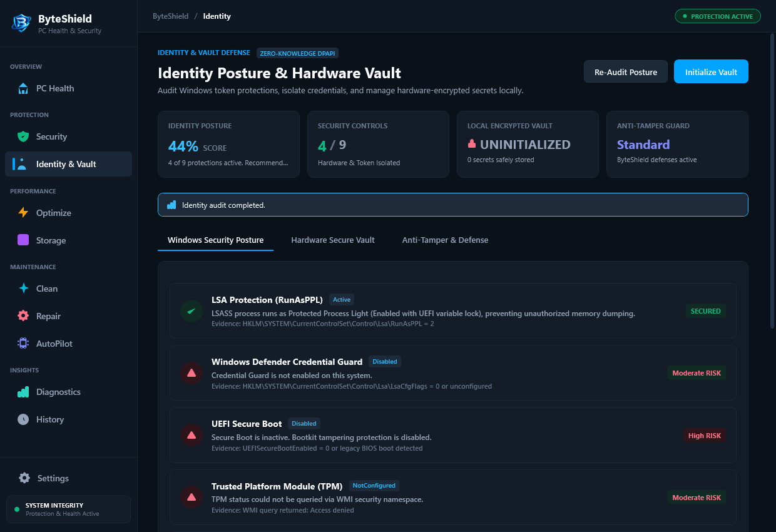This screenshot has width=776, height=532.
Task: Switch to Windows Security Posture tab
Action: pos(215,240)
